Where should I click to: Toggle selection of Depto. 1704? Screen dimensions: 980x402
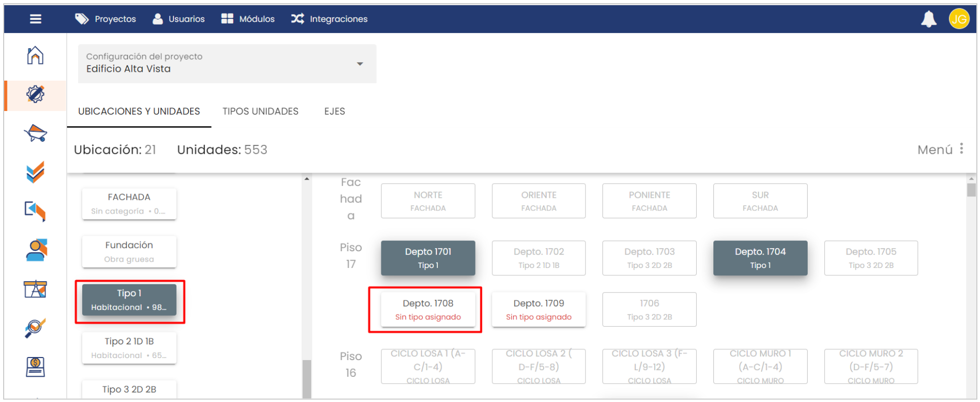[760, 258]
